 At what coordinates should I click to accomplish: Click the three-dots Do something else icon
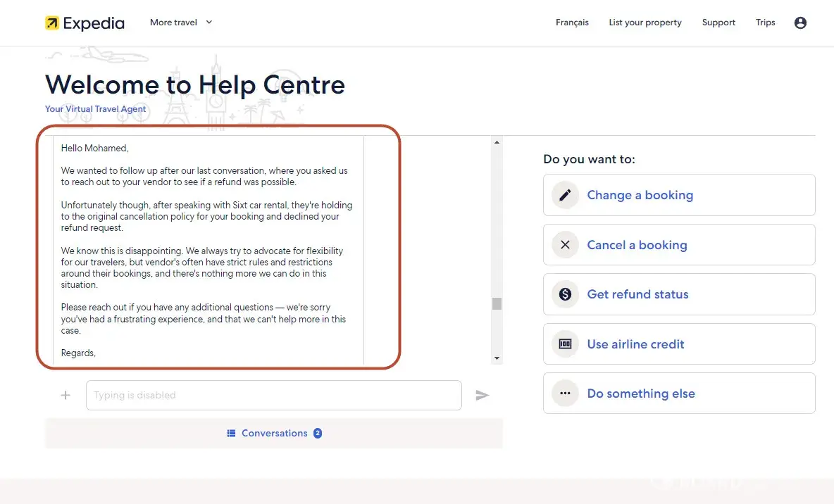[565, 393]
